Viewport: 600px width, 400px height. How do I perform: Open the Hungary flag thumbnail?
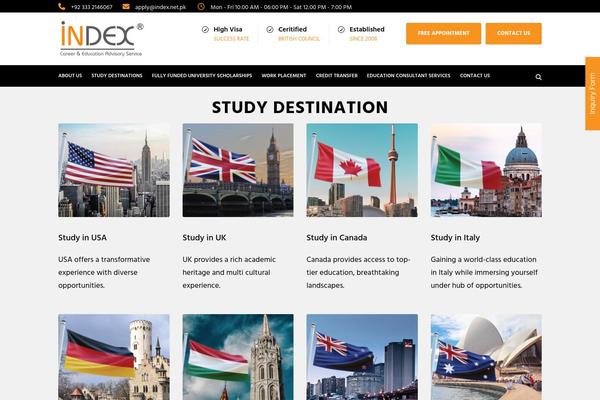click(238, 357)
